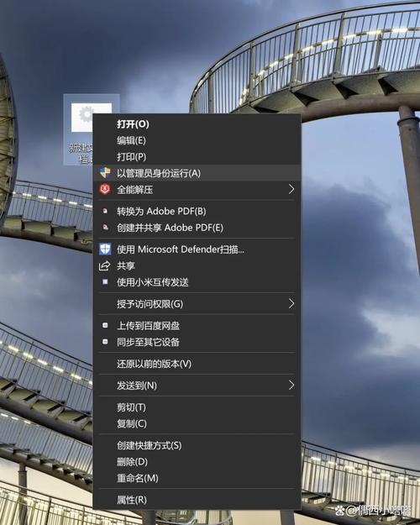Click the share arrow icon beside 共享
The image size is (420, 525).
104,265
